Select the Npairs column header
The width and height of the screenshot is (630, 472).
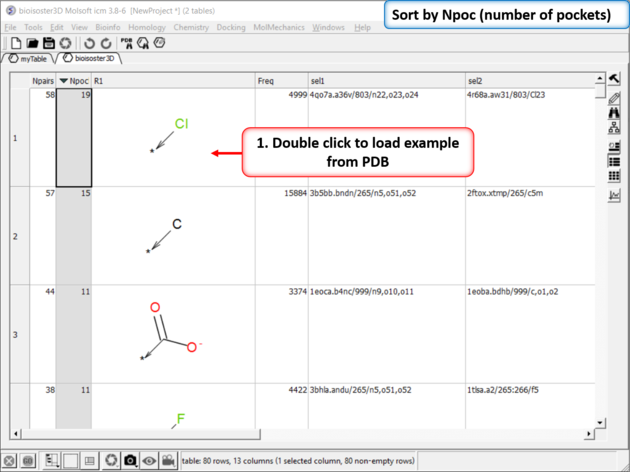pos(42,80)
